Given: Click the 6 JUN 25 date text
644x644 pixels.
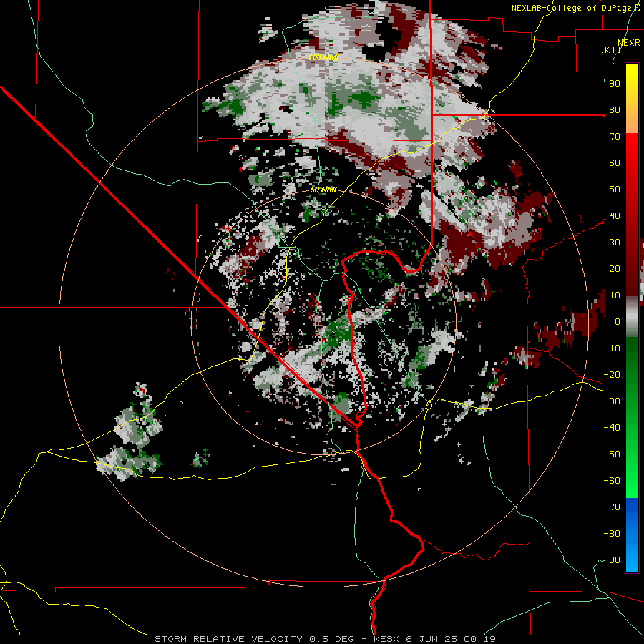Looking at the screenshot, I should pyautogui.click(x=431, y=639).
